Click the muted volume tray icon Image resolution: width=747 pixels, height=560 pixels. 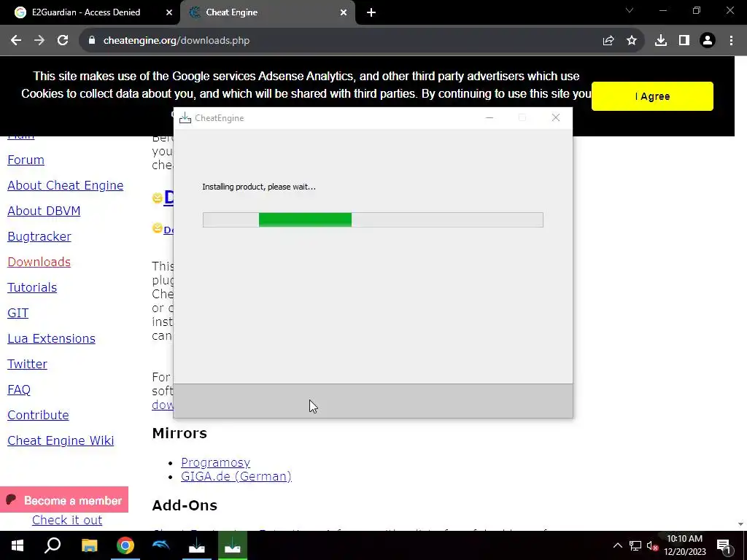tap(652, 545)
